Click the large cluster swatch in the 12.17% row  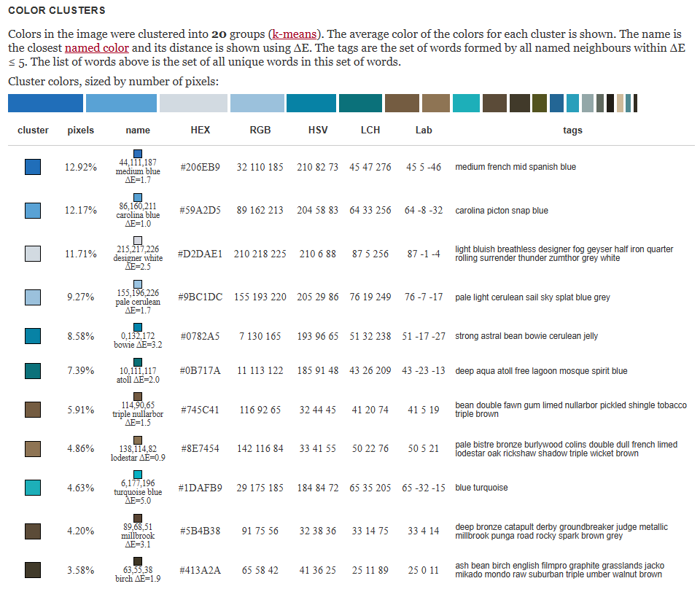[33, 211]
